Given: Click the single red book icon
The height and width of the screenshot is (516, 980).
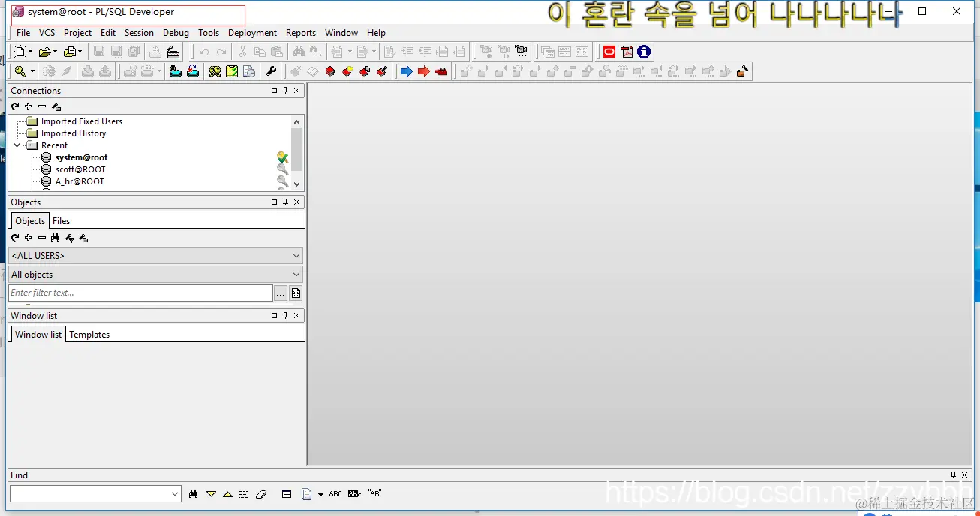Looking at the screenshot, I should coord(330,71).
